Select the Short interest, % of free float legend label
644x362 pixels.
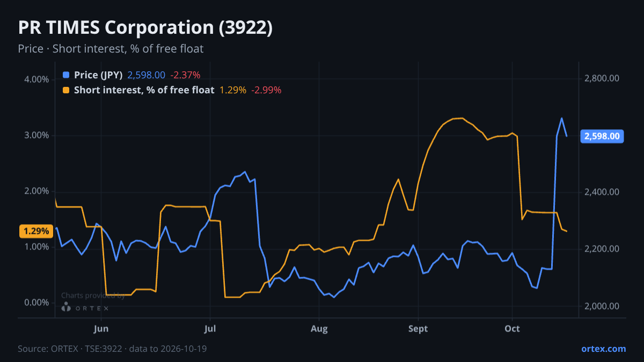coord(144,90)
